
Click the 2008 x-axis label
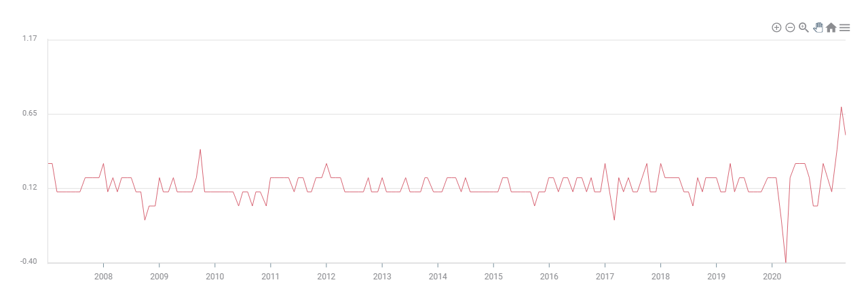pos(103,277)
